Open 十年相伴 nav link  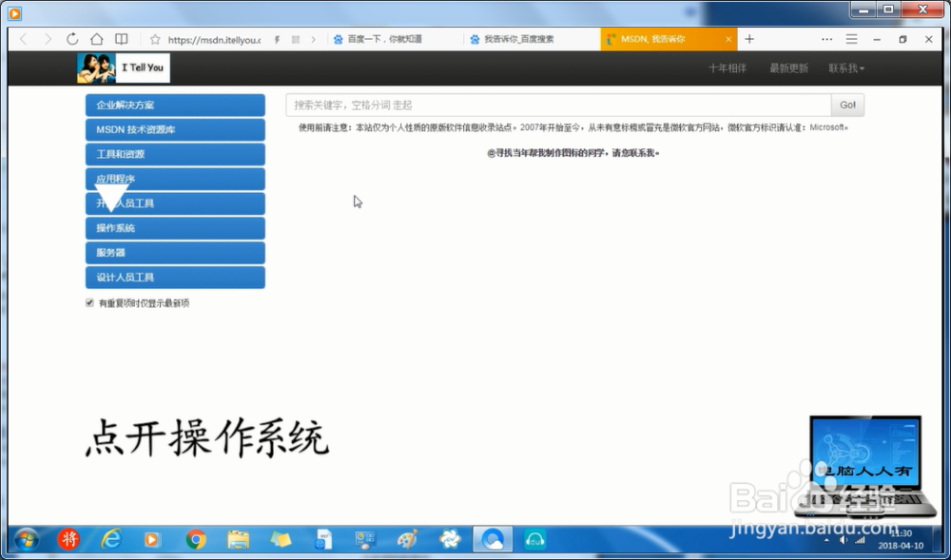tap(728, 68)
